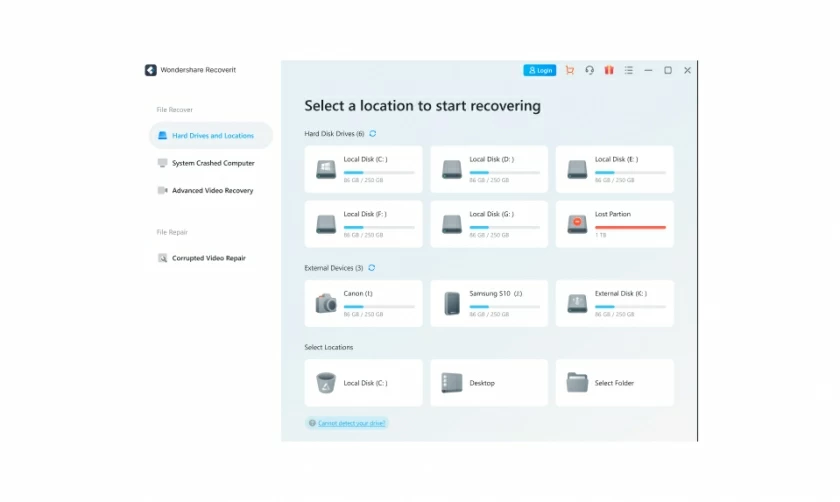Click the 1 TB size text
The height and width of the screenshot is (502, 840).
coord(601,235)
